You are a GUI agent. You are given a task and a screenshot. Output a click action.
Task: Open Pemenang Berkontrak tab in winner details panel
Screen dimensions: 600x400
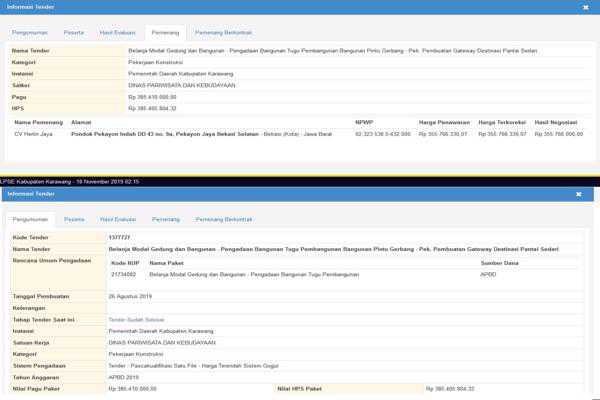coord(224,32)
